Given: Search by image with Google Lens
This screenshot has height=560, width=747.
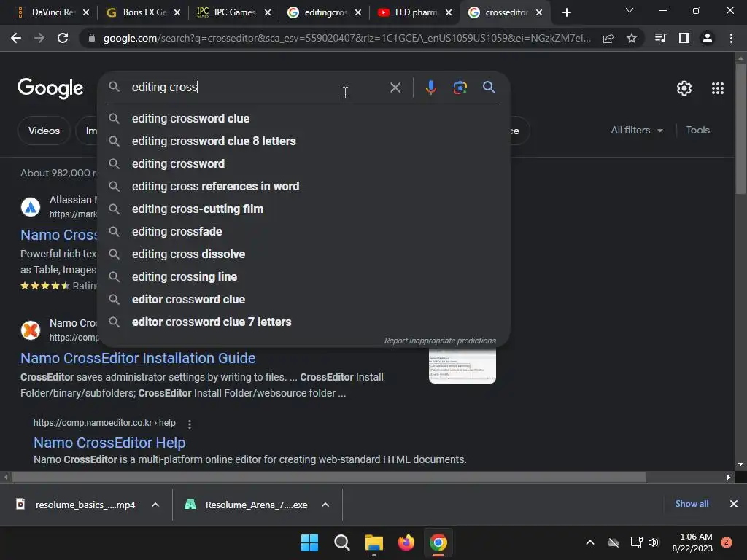Looking at the screenshot, I should pos(460,87).
